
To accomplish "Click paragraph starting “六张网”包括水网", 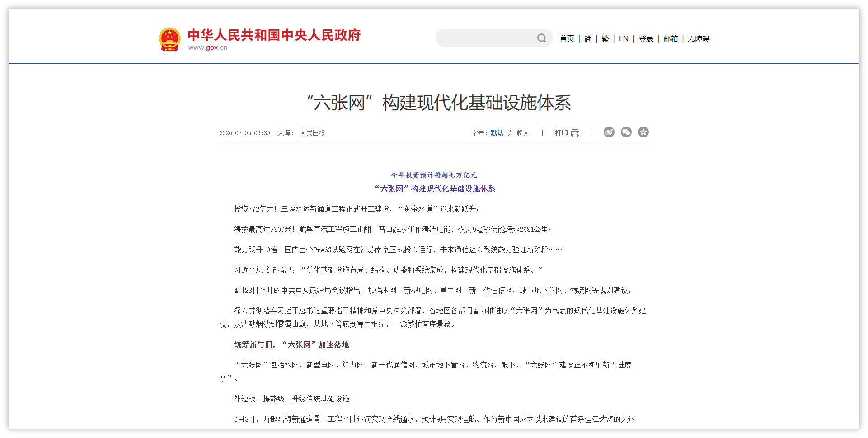I will (x=426, y=372).
